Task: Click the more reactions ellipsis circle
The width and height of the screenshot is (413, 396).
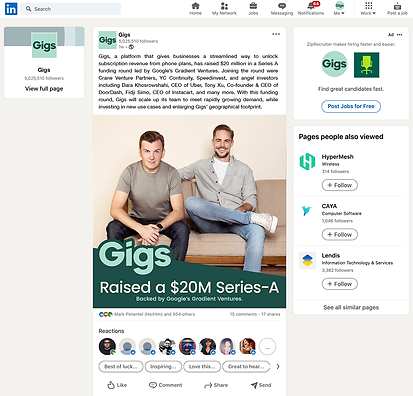Action: (268, 347)
